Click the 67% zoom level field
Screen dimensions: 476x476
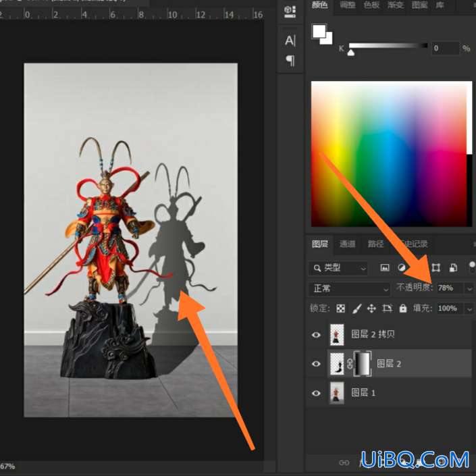pyautogui.click(x=7, y=467)
